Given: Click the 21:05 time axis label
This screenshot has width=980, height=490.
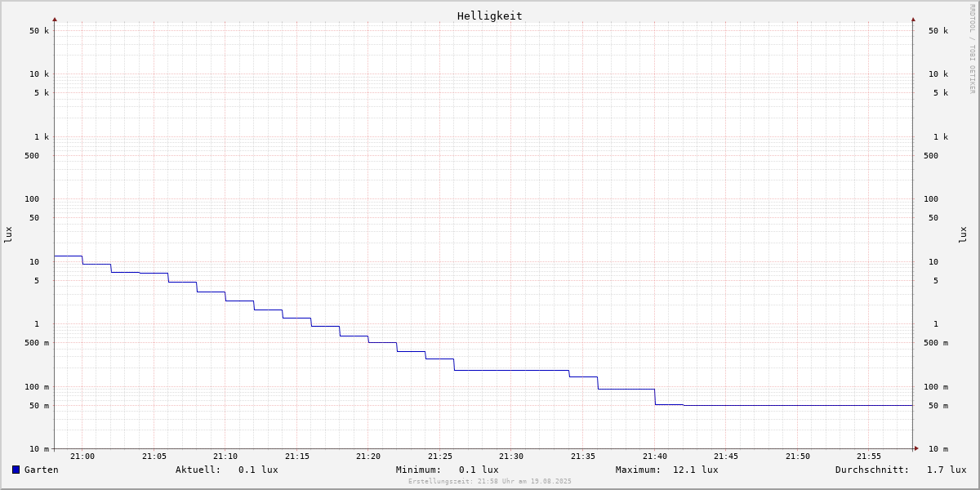Looking at the screenshot, I should [154, 457].
